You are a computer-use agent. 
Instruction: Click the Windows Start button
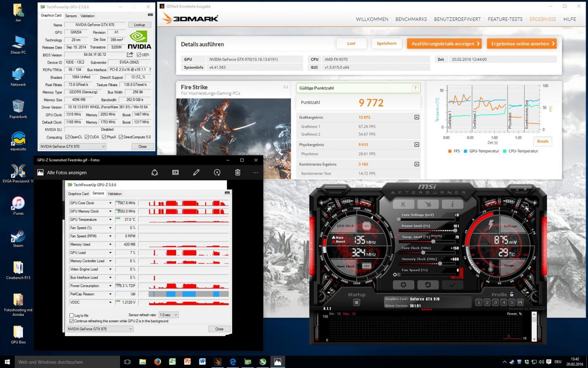tap(7, 362)
